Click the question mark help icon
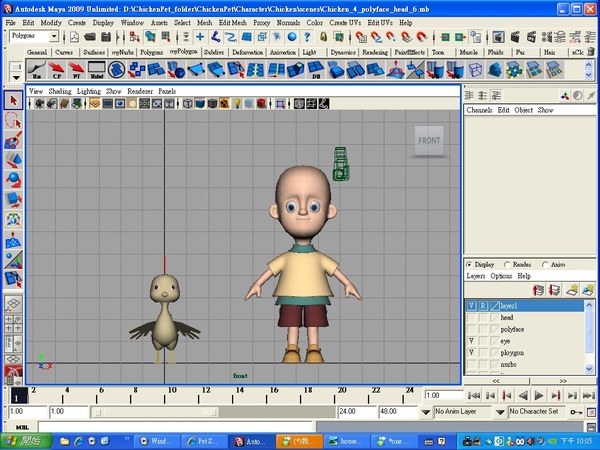 [307, 37]
